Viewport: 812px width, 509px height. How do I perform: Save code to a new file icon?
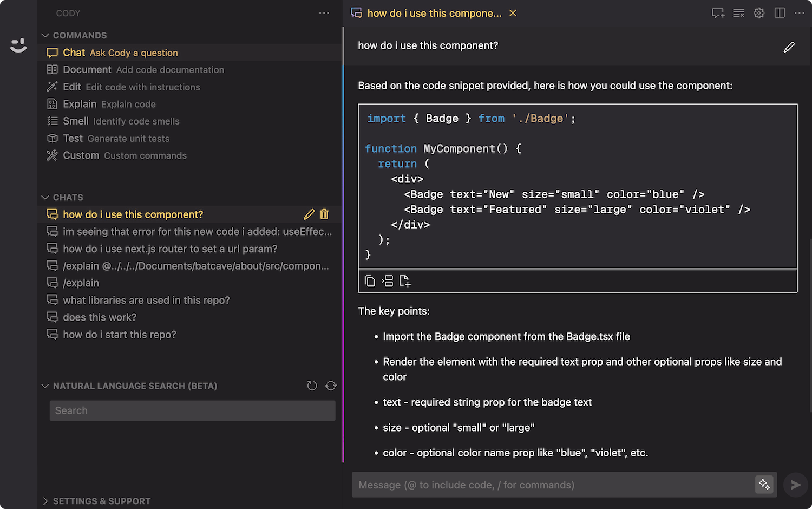[x=405, y=281]
